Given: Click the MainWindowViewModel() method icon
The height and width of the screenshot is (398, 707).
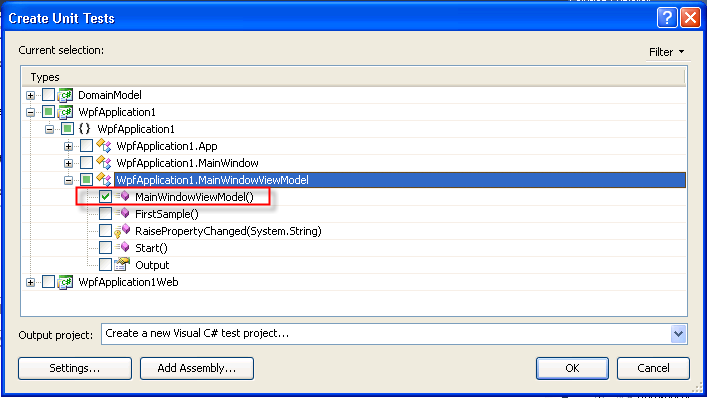Looking at the screenshot, I should coord(123,197).
